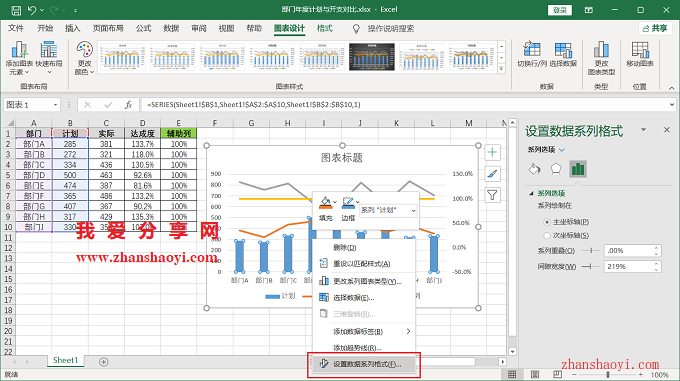Expand the formula bar
This screenshot has width=680, height=381.
[672, 104]
